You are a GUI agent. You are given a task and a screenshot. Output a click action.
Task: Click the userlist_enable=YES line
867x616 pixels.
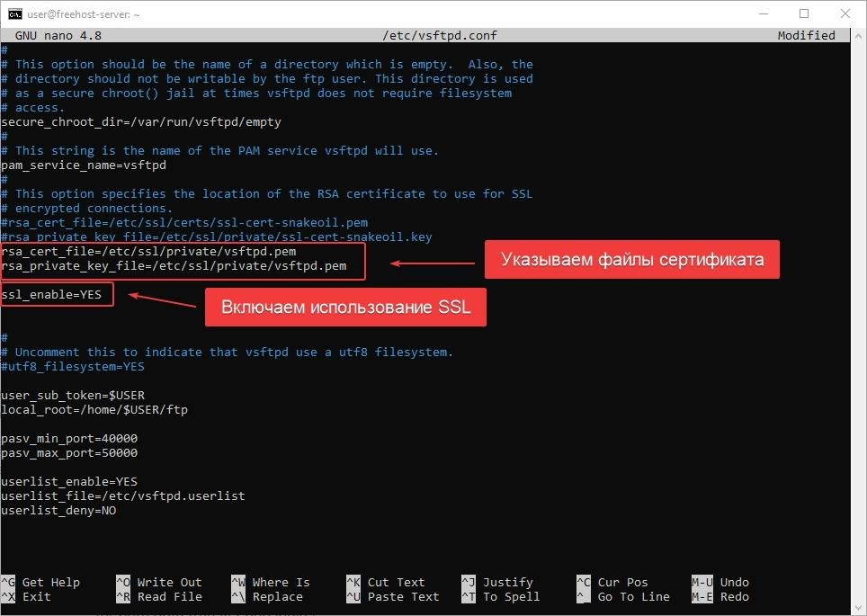pos(69,481)
